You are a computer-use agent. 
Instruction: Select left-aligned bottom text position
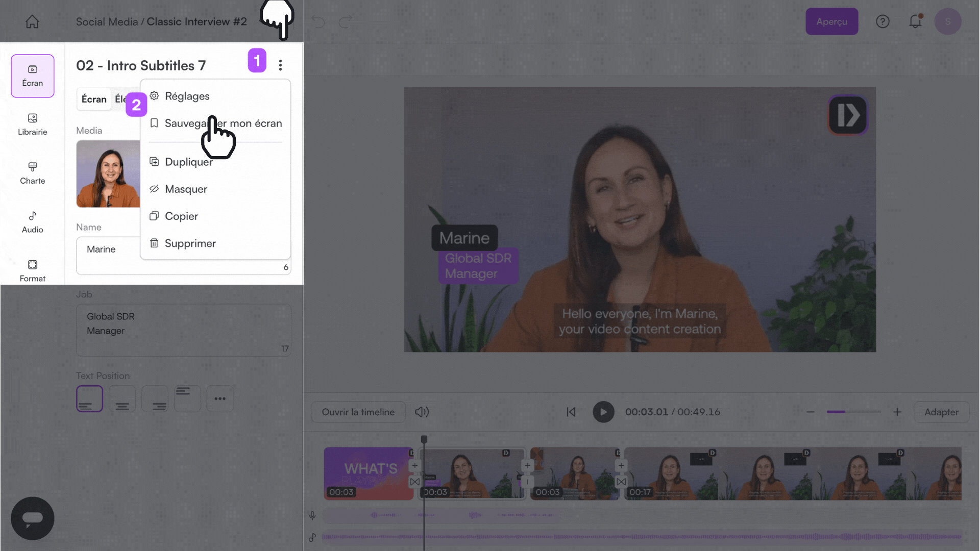tap(89, 398)
